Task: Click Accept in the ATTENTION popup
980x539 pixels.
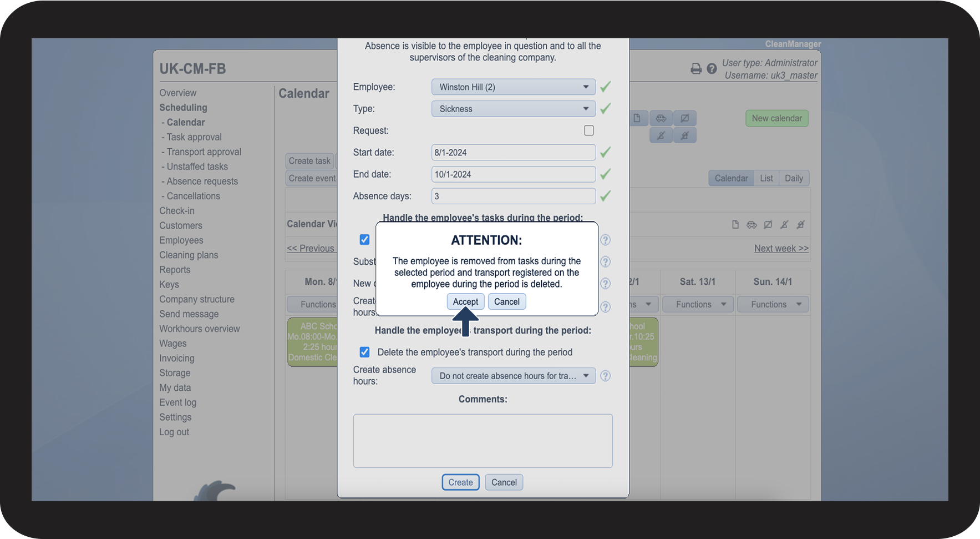Action: 465,301
